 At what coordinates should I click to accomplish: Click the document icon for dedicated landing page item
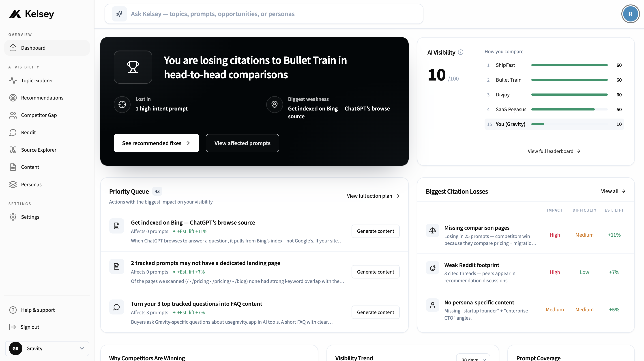117,266
